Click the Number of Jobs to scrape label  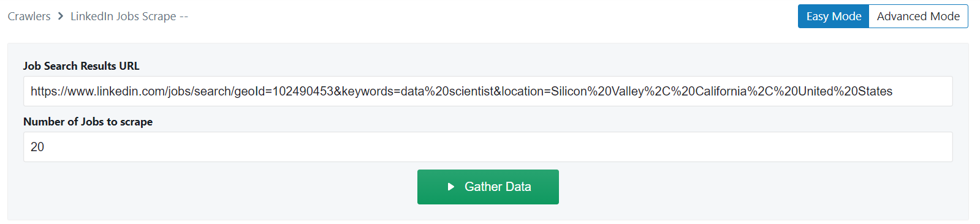pos(88,122)
